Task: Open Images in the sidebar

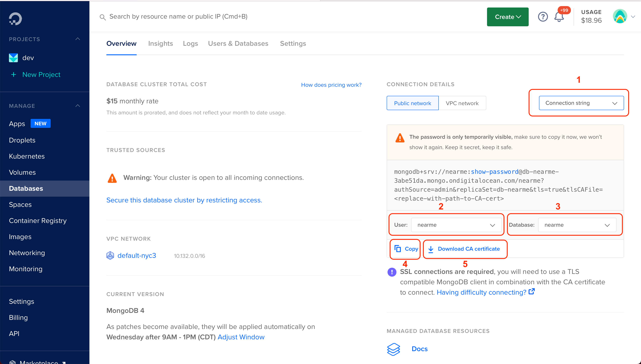Action: pos(20,237)
